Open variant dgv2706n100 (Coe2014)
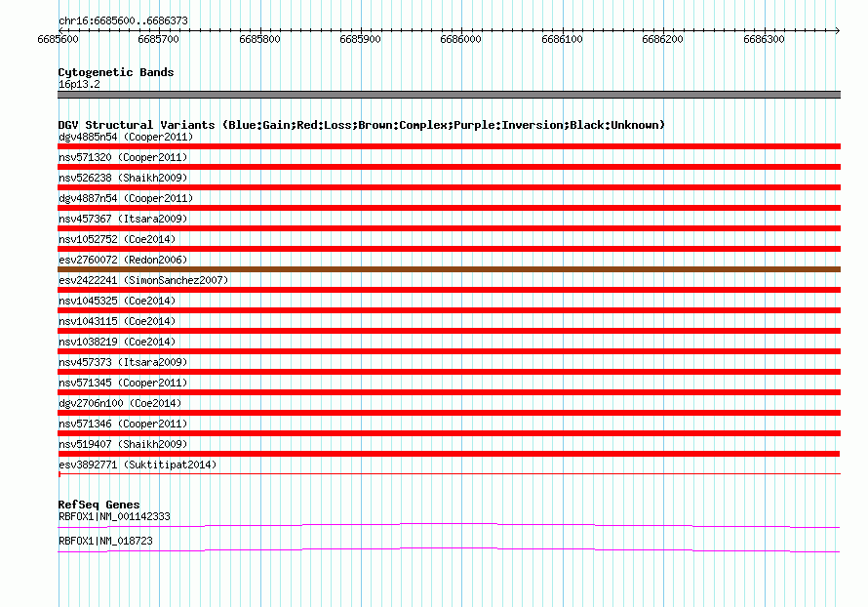 pos(120,403)
